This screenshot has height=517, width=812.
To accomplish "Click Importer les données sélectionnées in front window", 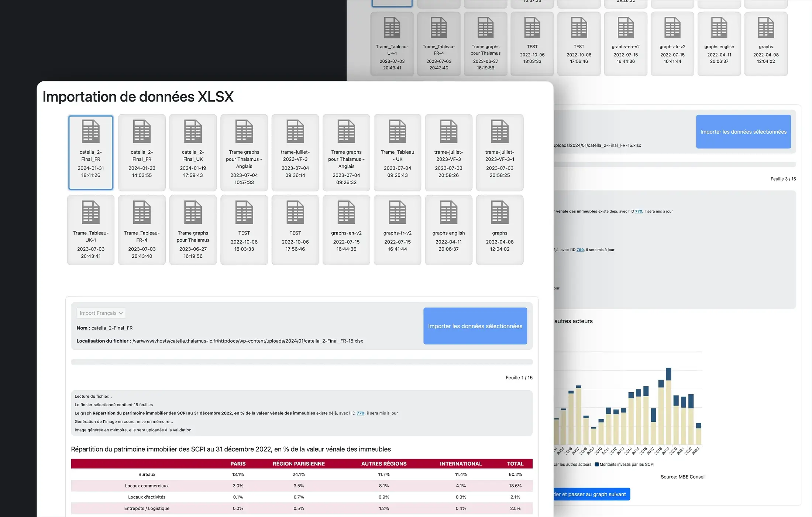I will 475,326.
